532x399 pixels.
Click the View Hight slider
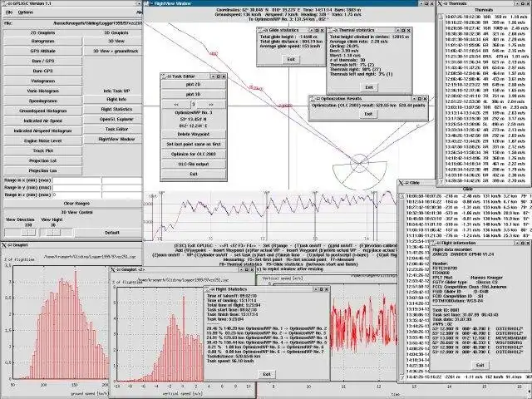click(x=57, y=233)
